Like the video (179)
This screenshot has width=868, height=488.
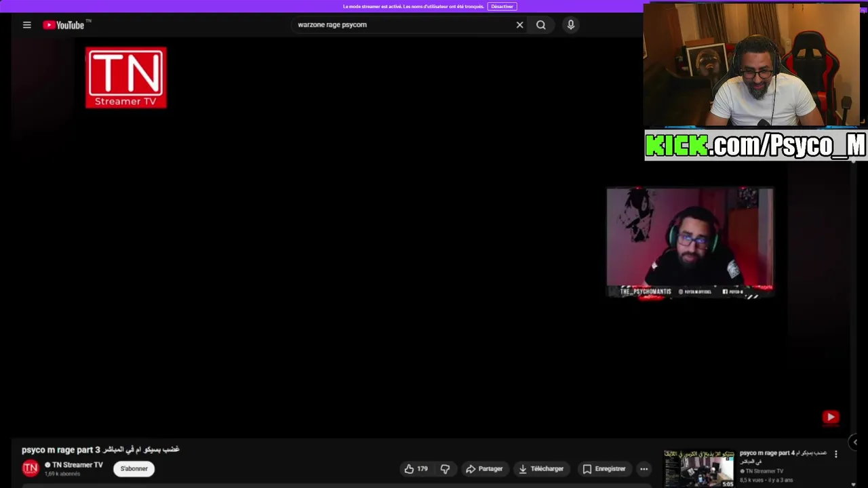click(x=416, y=468)
